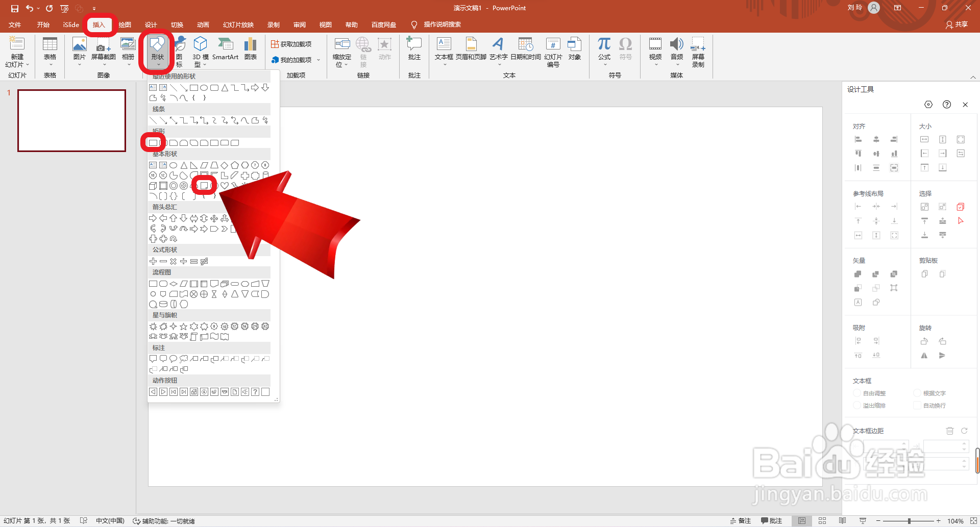980x527 pixels.
Task: Open the 动画 ribbon tab
Action: (x=203, y=24)
